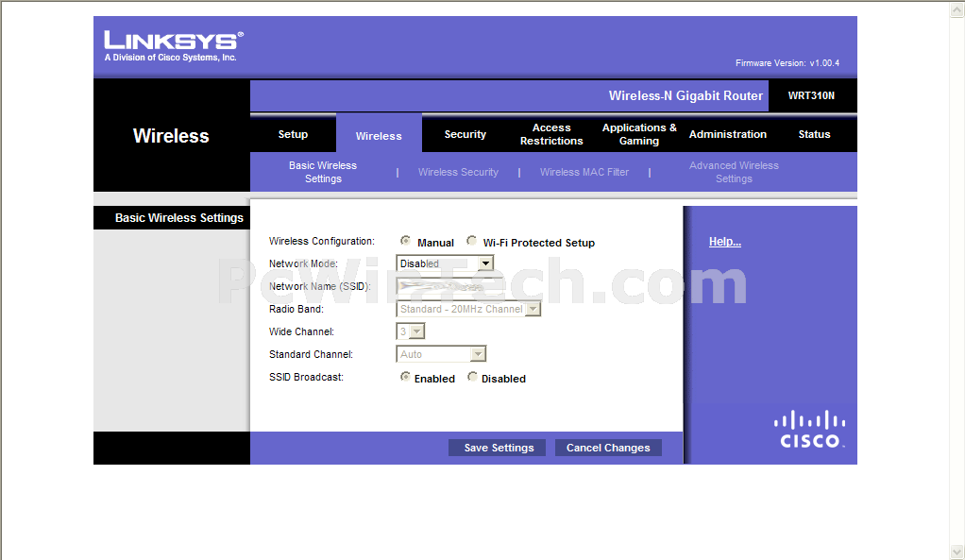Select Wi-Fi Protected Setup option
Screen dimensions: 965x560
(471, 241)
